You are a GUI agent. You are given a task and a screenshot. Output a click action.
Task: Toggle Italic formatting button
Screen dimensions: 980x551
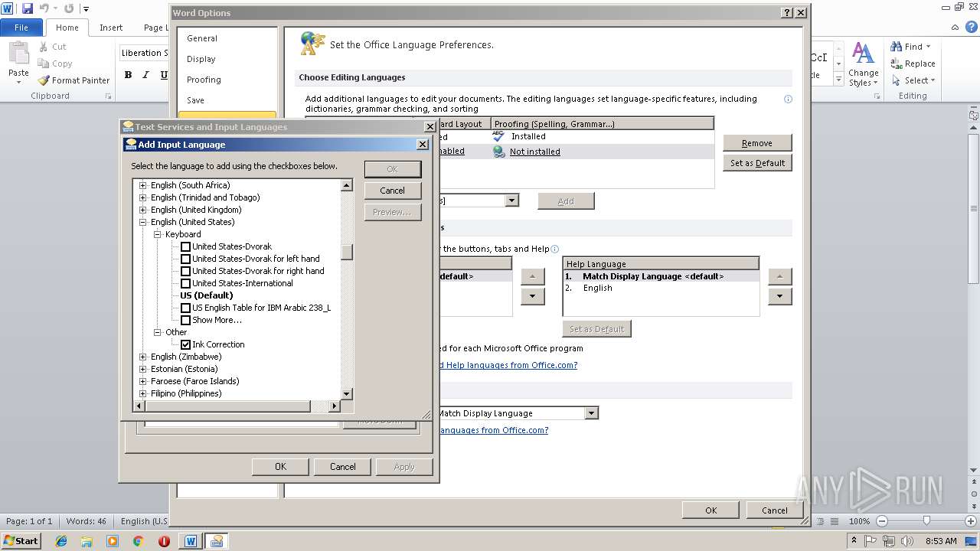146,75
